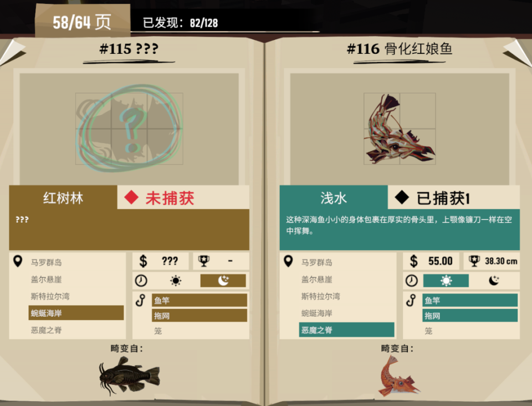Screen dimensions: 532x406
Task: Click the location pin icon on page #116
Action: click(x=288, y=261)
